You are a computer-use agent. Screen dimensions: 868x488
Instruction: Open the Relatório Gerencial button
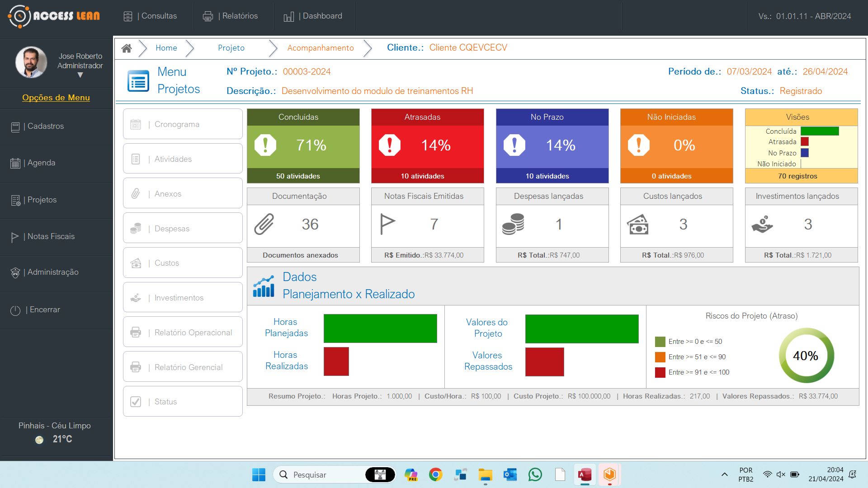click(x=183, y=367)
